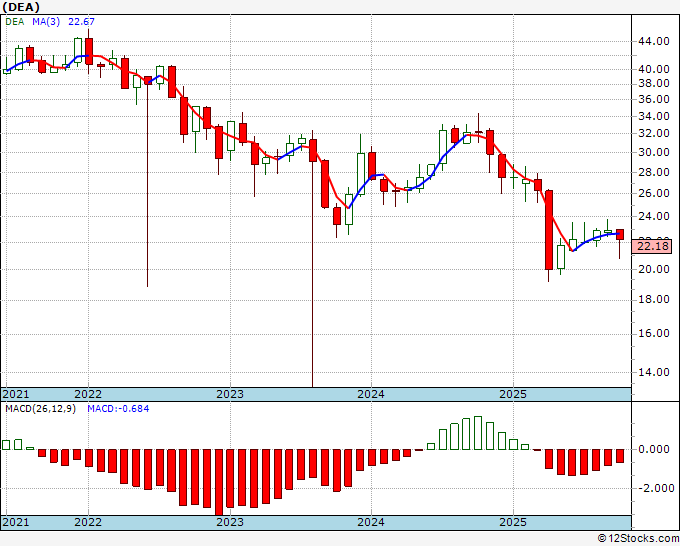Click the longest red MACD bar before 2023
The height and width of the screenshot is (546, 680).
pyautogui.click(x=219, y=482)
